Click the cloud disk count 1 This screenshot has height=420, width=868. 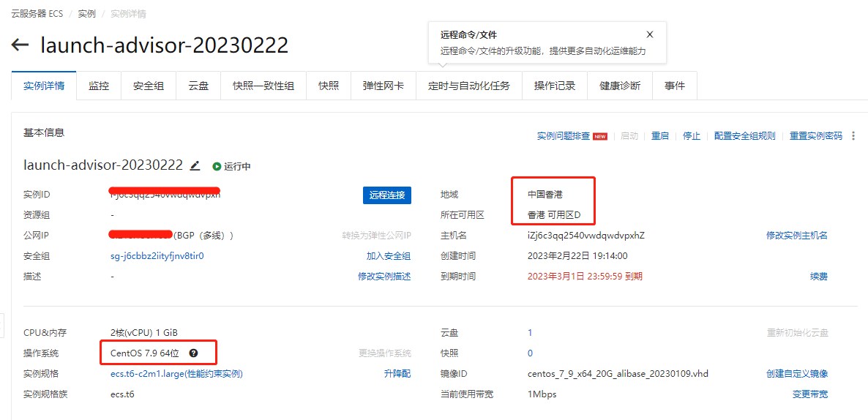[530, 333]
